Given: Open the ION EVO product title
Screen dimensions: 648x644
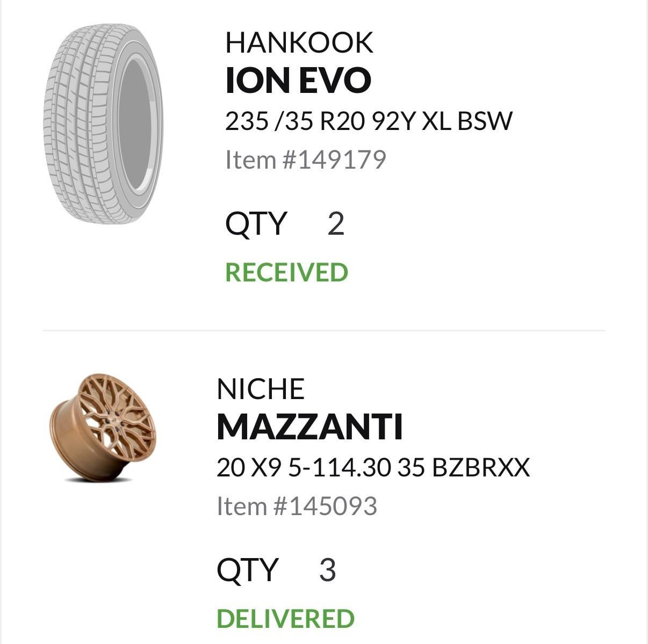Looking at the screenshot, I should click(x=298, y=80).
